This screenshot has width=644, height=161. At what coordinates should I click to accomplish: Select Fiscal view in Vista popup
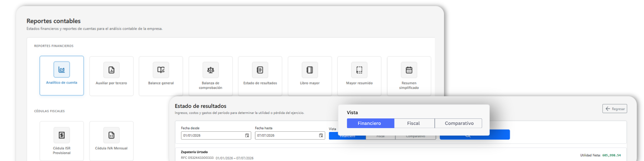(414, 123)
